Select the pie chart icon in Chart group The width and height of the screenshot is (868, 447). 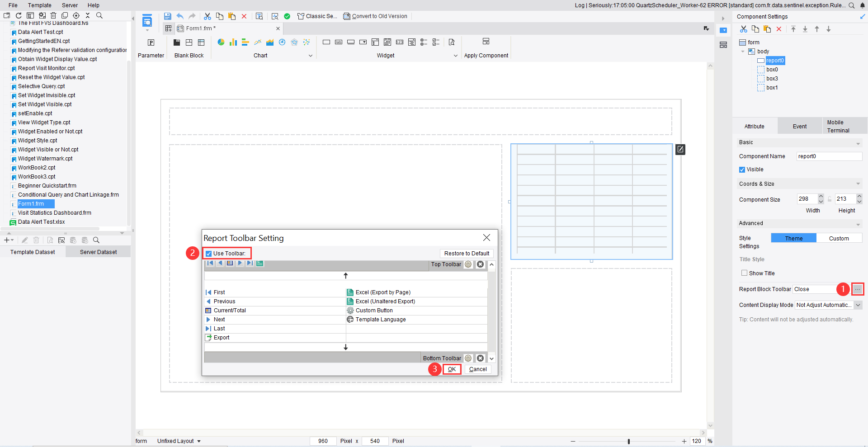221,42
